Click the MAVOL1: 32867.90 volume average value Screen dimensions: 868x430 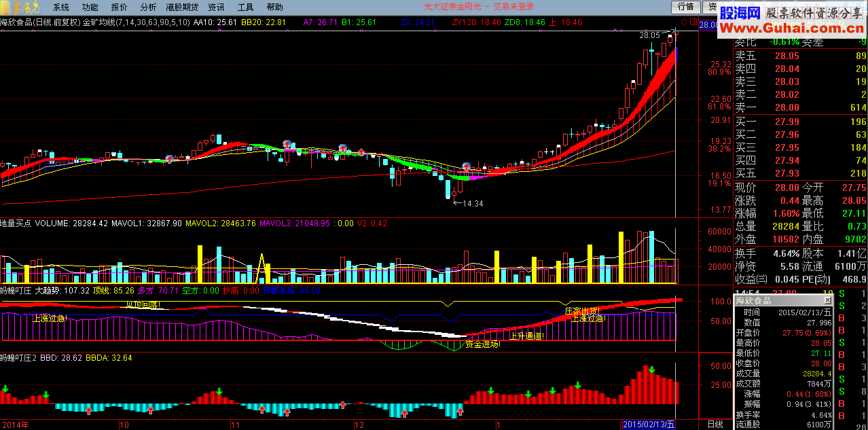[148, 223]
